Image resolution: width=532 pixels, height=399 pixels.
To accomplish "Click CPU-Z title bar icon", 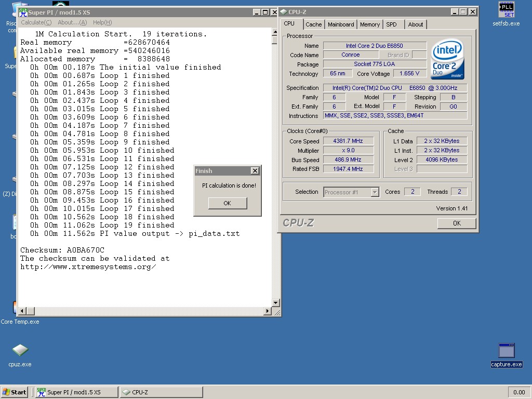I will click(x=284, y=12).
